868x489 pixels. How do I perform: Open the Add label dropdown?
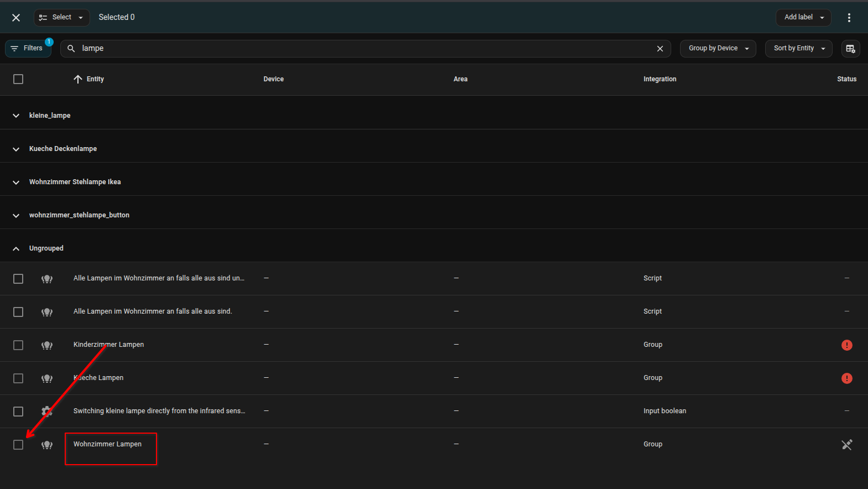803,18
